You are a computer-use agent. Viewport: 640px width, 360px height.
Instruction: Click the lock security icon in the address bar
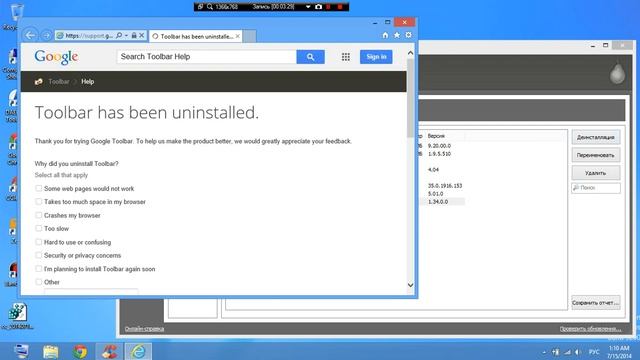click(134, 36)
